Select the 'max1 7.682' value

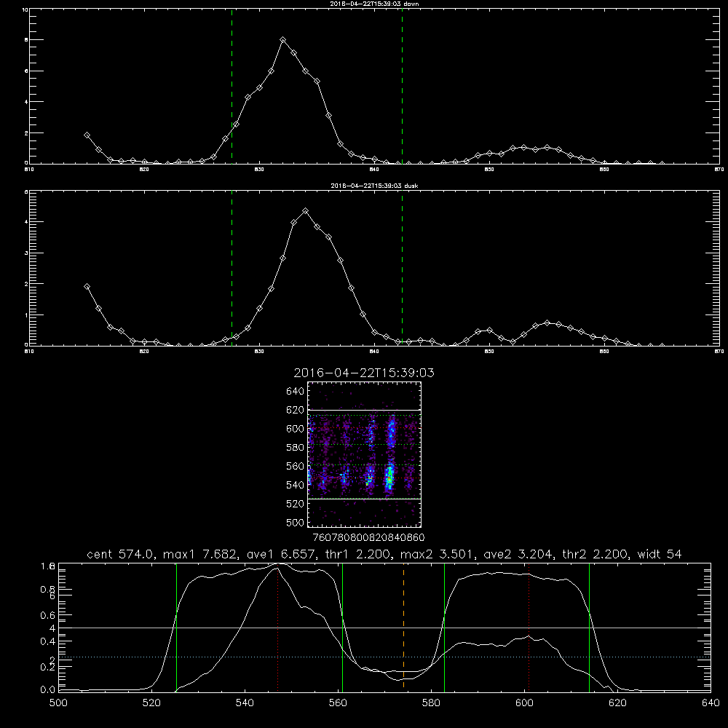(x=202, y=554)
